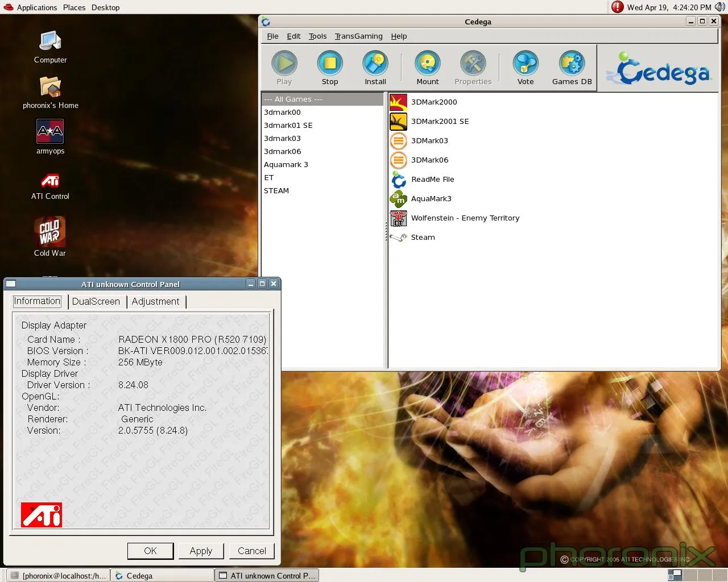This screenshot has height=582, width=728.
Task: Open the Places menu in the top panel
Action: pos(74,7)
